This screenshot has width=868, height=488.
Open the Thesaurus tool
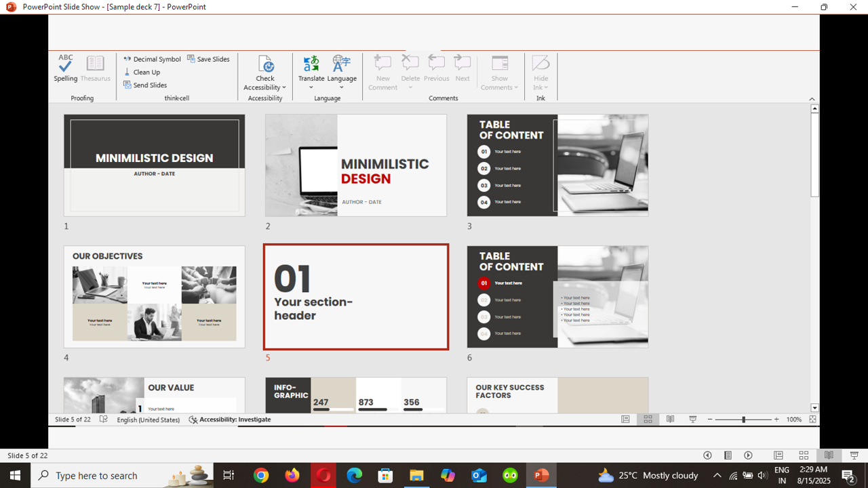pyautogui.click(x=96, y=68)
